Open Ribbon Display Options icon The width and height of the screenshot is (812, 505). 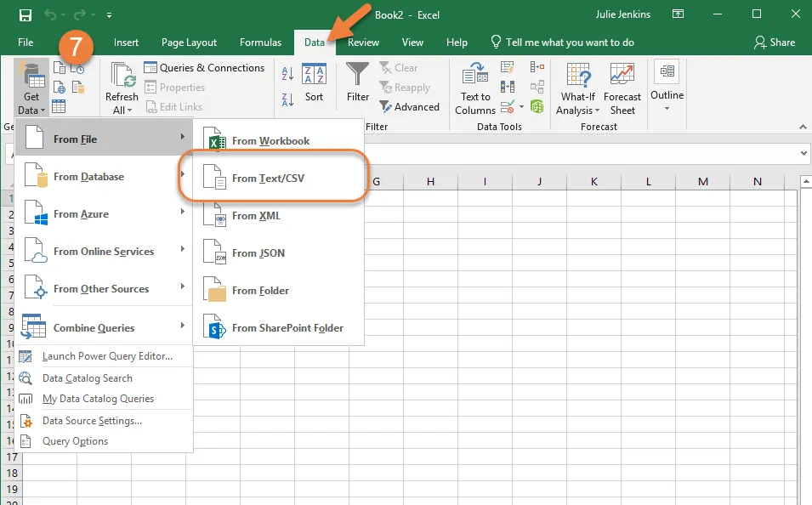678,14
